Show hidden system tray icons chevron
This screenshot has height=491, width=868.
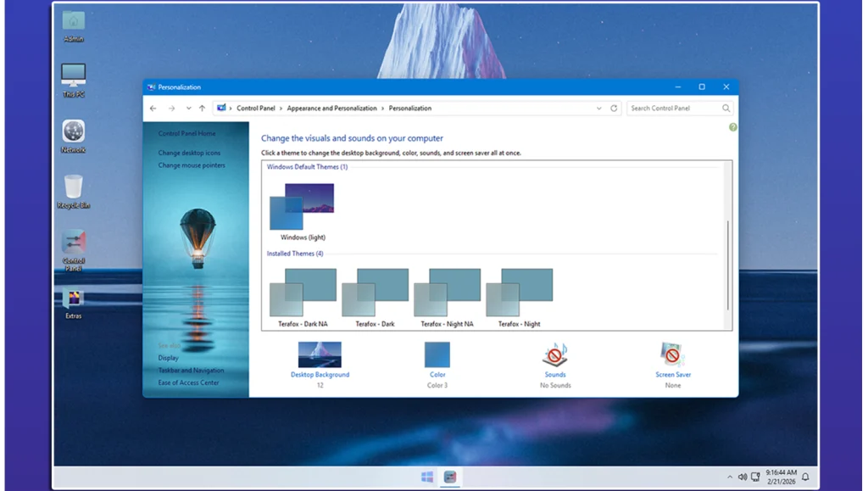tap(730, 477)
